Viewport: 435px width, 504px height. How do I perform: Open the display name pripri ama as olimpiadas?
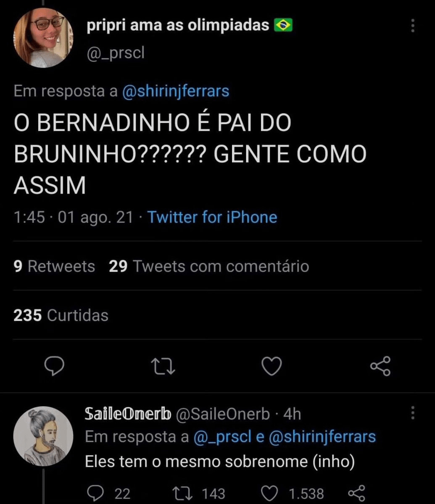178,26
